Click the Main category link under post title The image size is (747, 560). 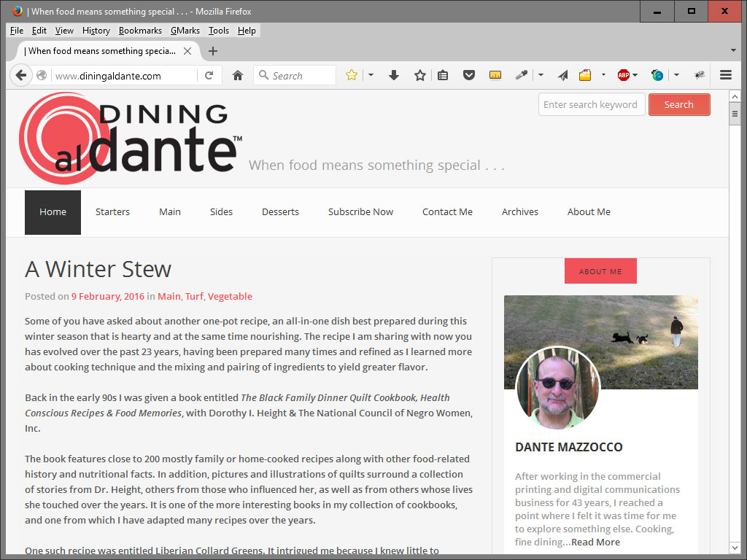(x=169, y=296)
